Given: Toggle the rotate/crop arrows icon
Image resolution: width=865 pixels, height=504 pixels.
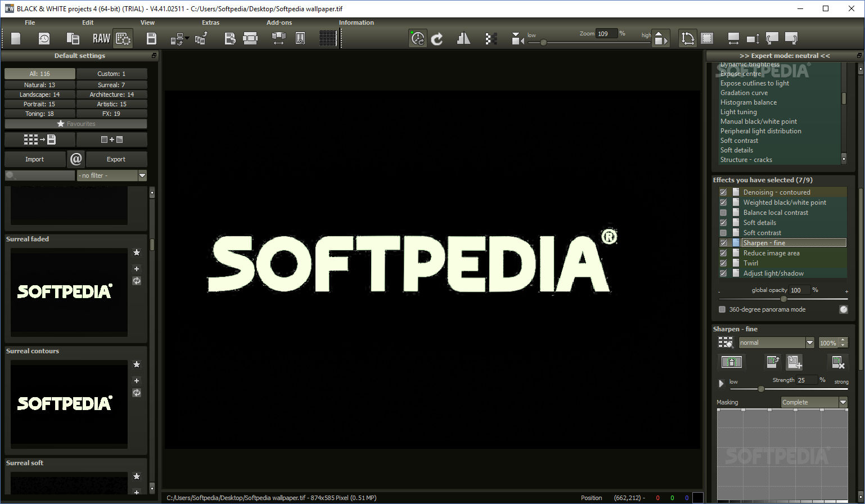Looking at the screenshot, I should click(x=688, y=38).
